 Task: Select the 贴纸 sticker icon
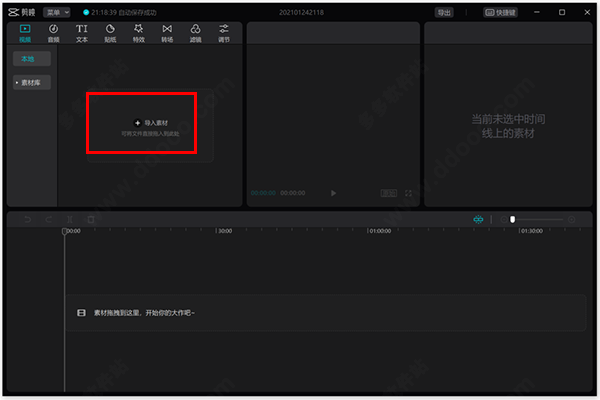point(110,33)
